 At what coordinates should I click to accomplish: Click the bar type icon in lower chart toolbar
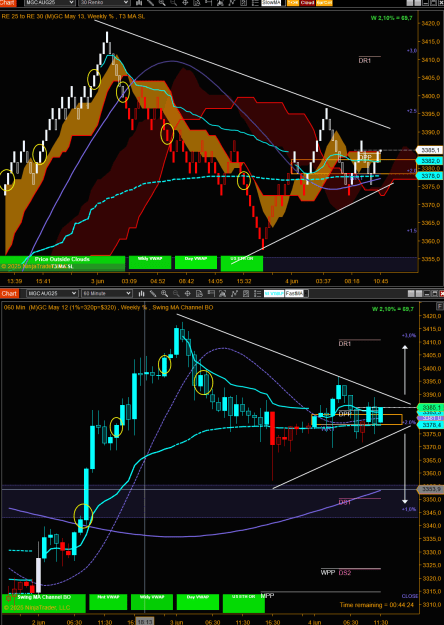click(x=141, y=294)
